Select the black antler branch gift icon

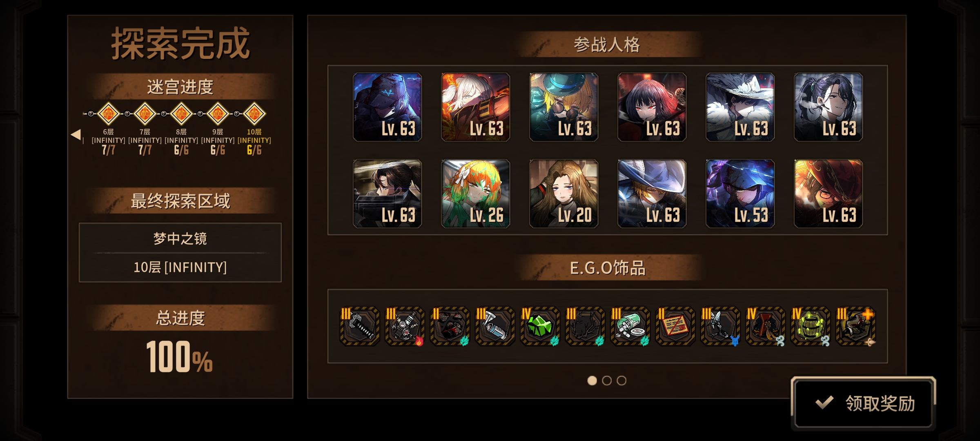tap(585, 326)
